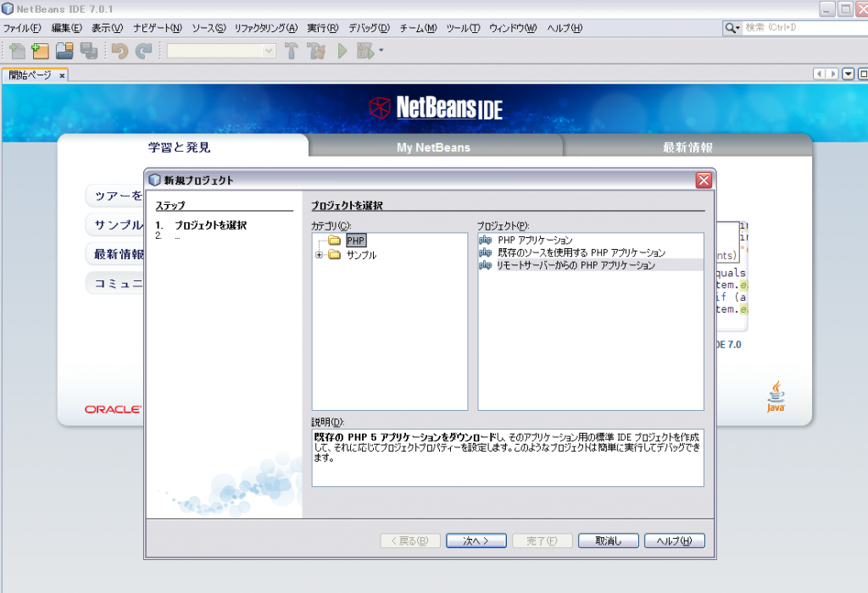Open the ウィンドウ menu
This screenshot has height=593, width=868.
pos(513,28)
